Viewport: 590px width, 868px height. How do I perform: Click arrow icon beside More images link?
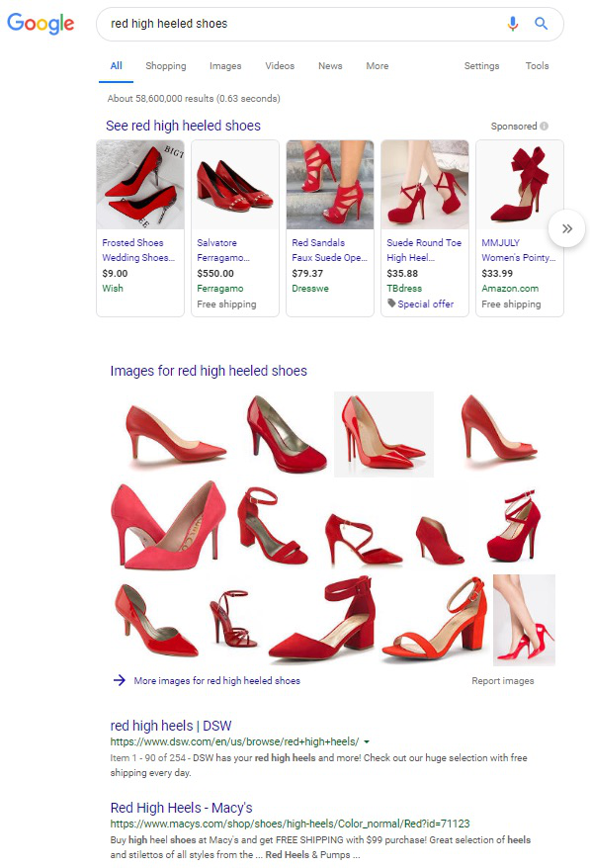tap(120, 680)
